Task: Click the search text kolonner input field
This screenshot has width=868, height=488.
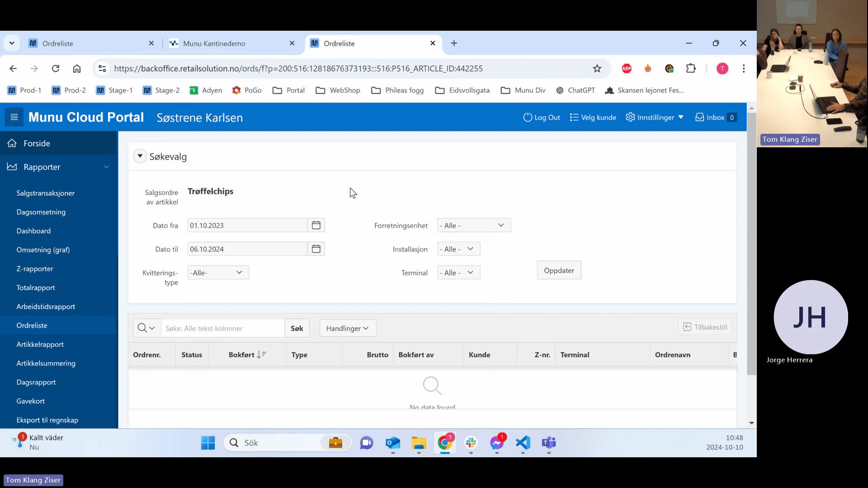Action: [223, 328]
